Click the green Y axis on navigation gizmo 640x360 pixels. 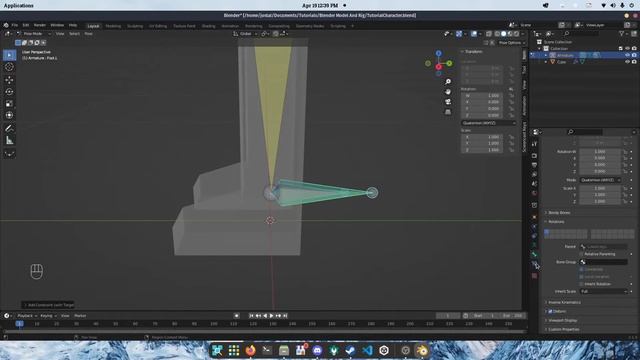(x=449, y=63)
